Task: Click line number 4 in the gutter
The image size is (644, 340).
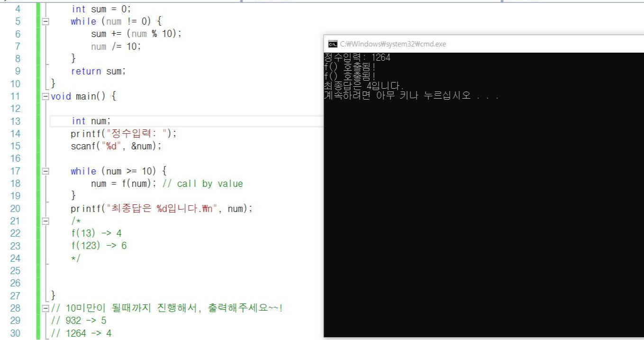Action: 18,9
